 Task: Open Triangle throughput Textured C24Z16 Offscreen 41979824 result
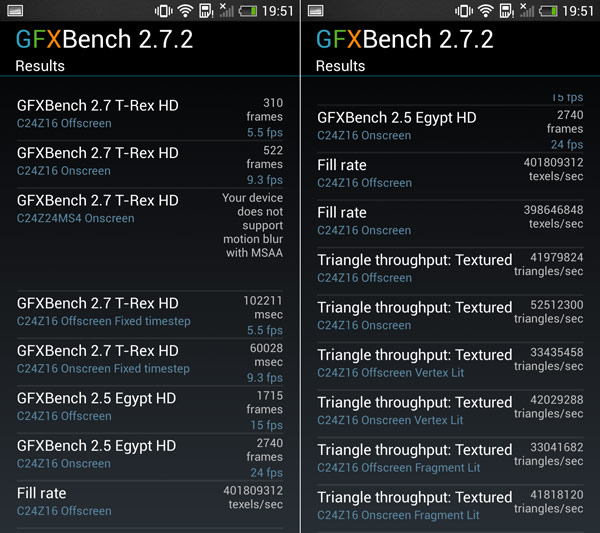pos(450,271)
